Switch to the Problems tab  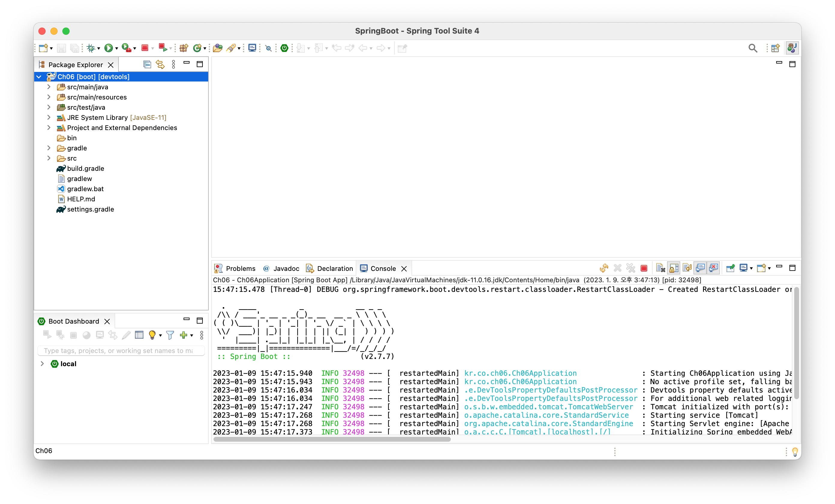[235, 268]
